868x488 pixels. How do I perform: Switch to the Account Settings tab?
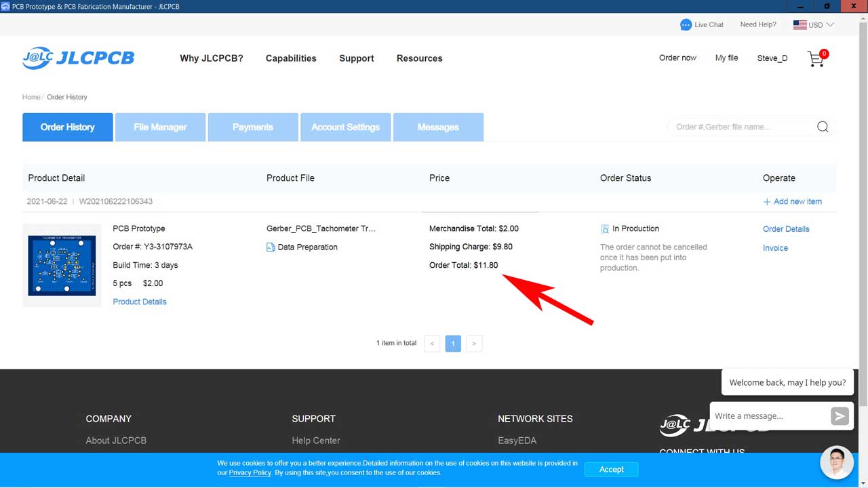click(x=346, y=127)
